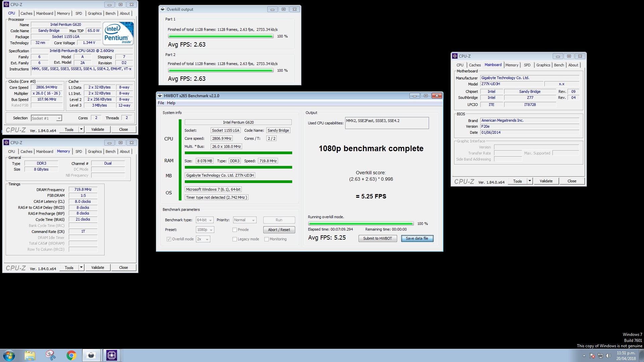Switch to CPU-Z taskbar icon
This screenshot has height=362, width=644.
(x=112, y=355)
